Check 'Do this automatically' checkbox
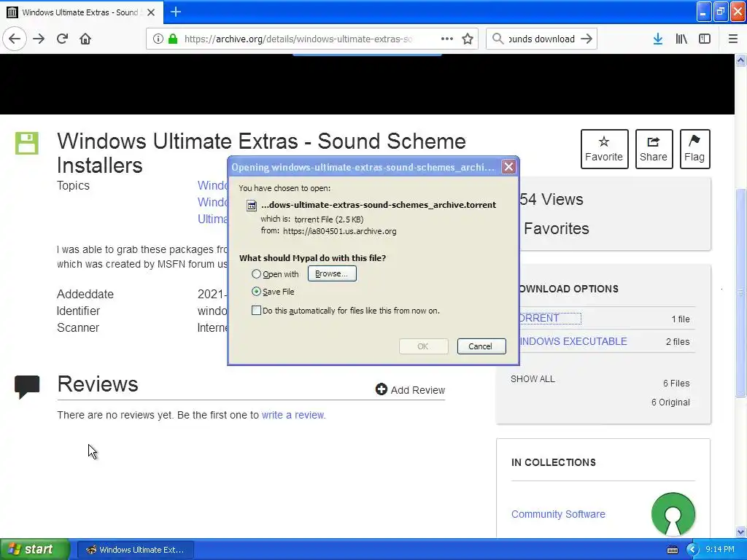 [256, 311]
